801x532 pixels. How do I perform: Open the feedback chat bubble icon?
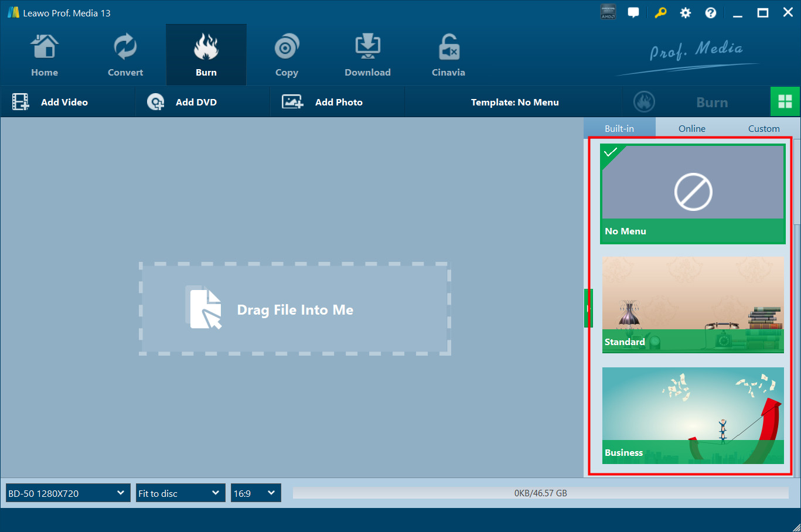(x=633, y=13)
